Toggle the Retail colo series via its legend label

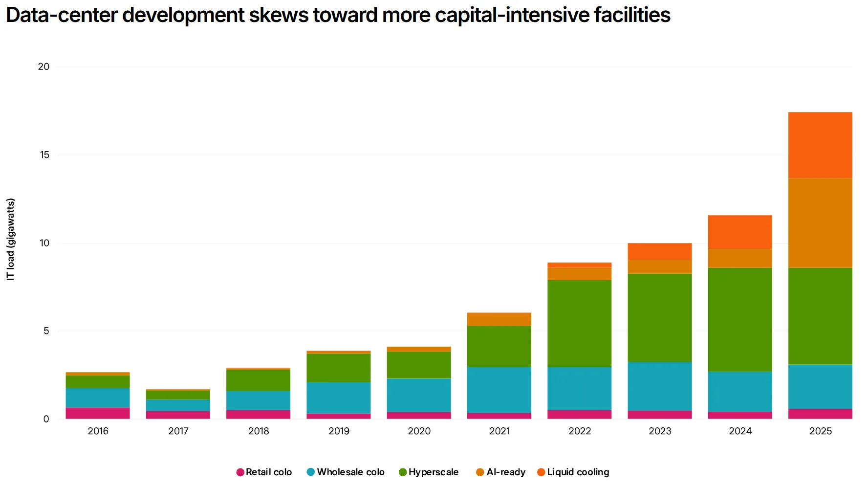[x=268, y=472]
